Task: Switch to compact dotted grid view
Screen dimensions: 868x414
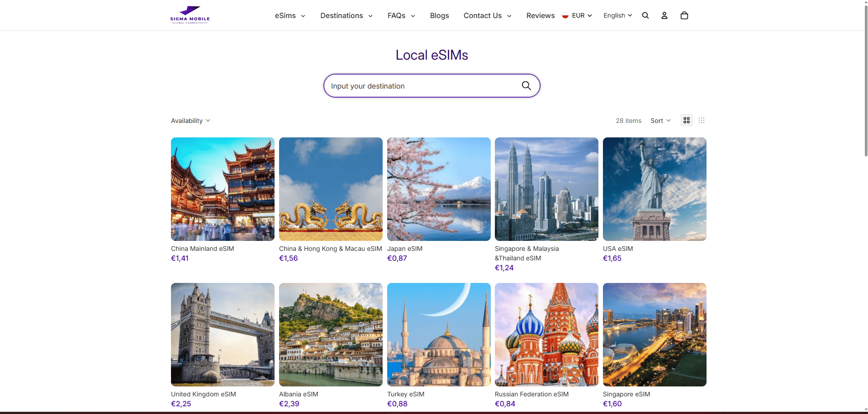Action: click(702, 120)
